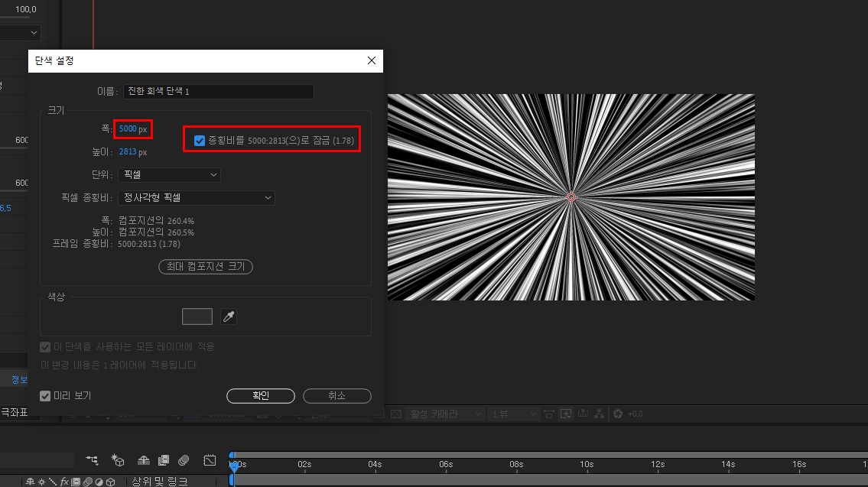Open the dropdown in left effects panel
The image size is (868, 487).
(20, 33)
